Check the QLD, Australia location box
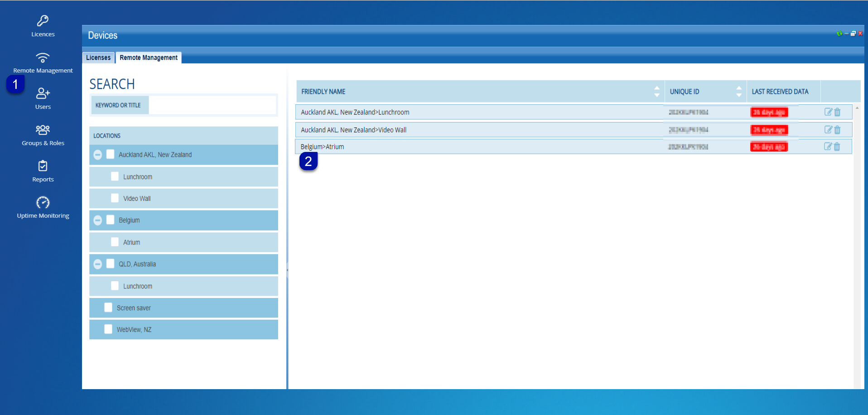Image resolution: width=868 pixels, height=415 pixels. click(x=110, y=264)
